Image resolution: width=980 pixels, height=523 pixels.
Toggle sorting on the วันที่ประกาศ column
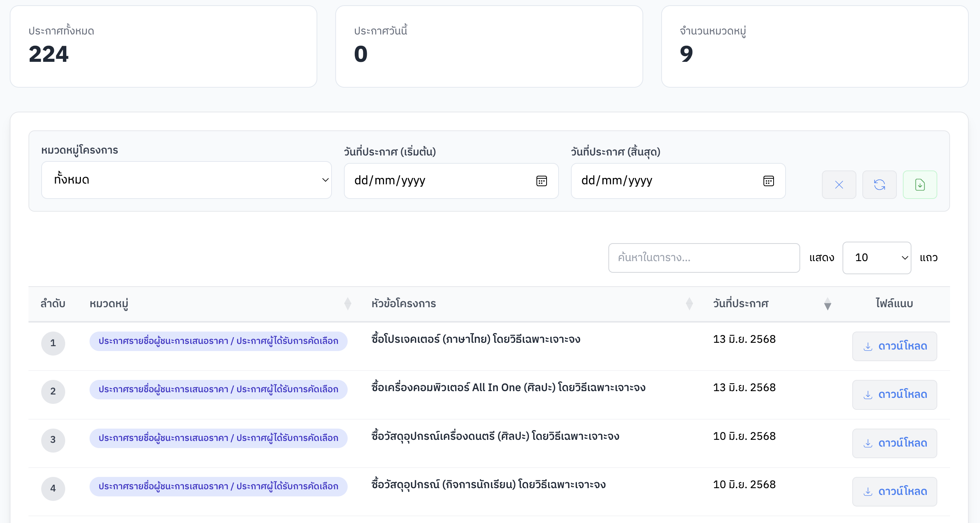828,303
